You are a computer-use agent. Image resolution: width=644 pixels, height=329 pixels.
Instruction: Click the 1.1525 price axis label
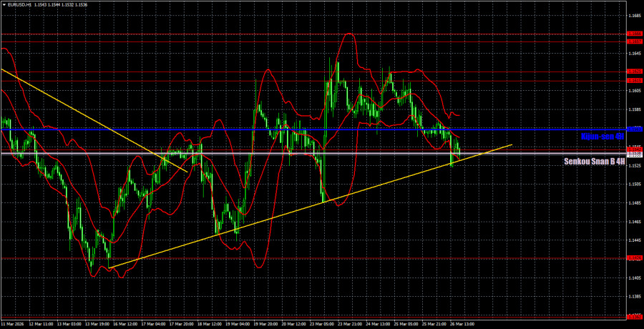[x=633, y=165]
